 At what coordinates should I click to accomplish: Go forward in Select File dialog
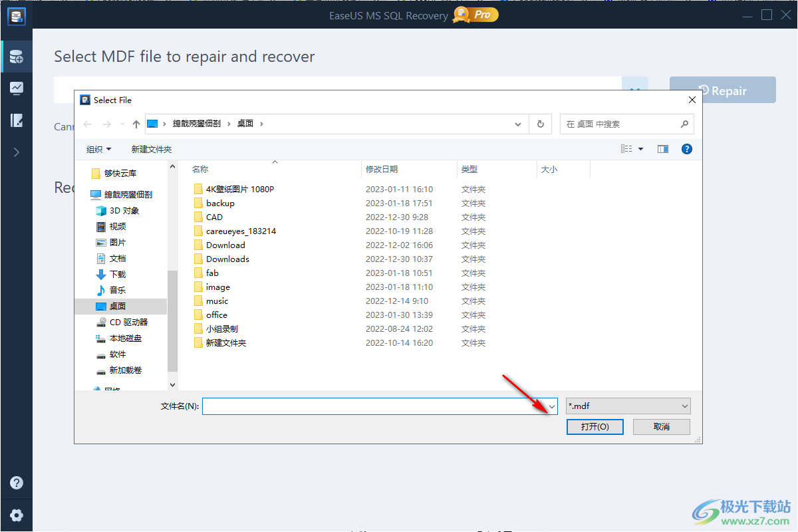click(107, 124)
